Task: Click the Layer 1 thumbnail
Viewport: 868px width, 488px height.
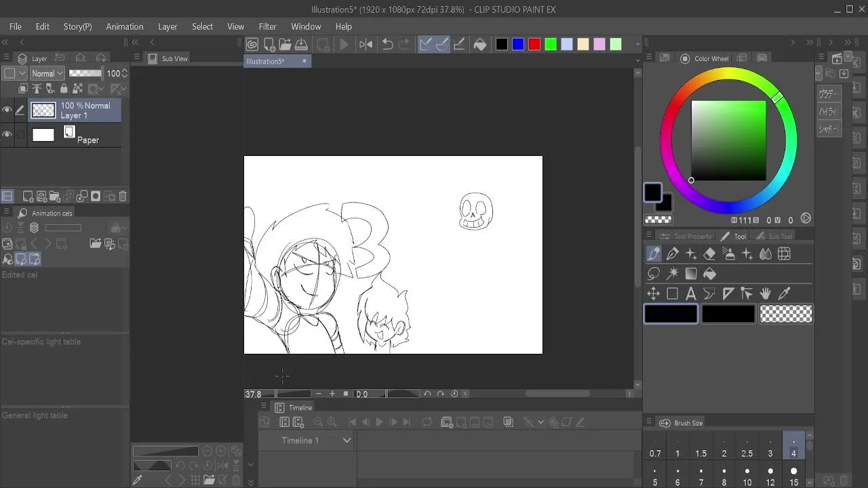Action: (43, 110)
